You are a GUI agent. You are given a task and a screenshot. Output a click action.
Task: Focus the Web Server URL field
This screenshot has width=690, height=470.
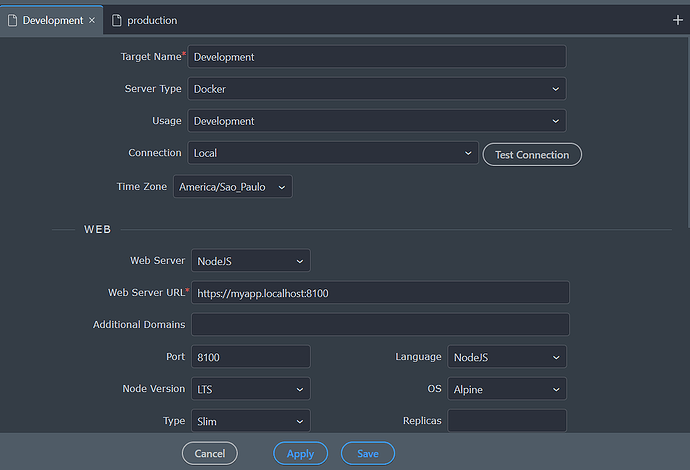(x=379, y=293)
